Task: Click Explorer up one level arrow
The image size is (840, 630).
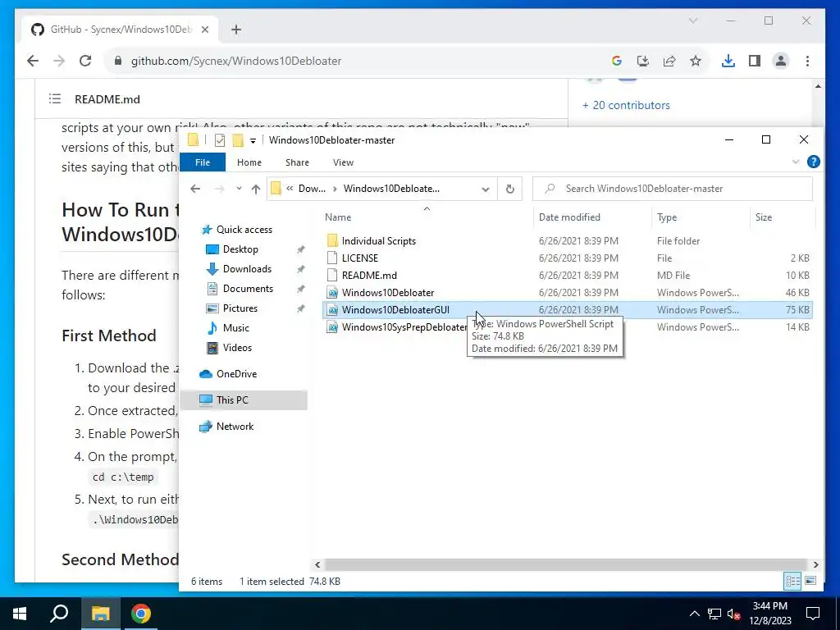Action: (x=256, y=189)
